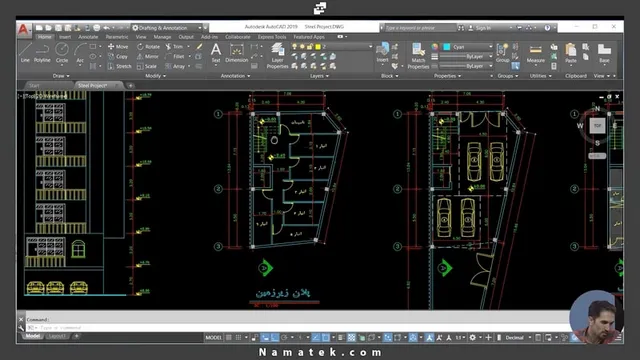Viewport: 640px width, 360px height.
Task: Activate the Match Properties tool
Action: coord(418,56)
